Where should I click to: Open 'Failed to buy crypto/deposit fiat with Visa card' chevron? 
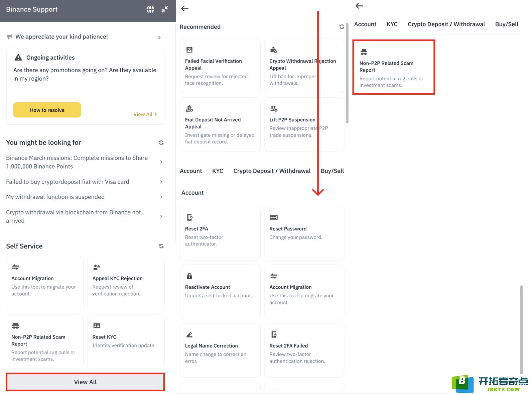(161, 182)
